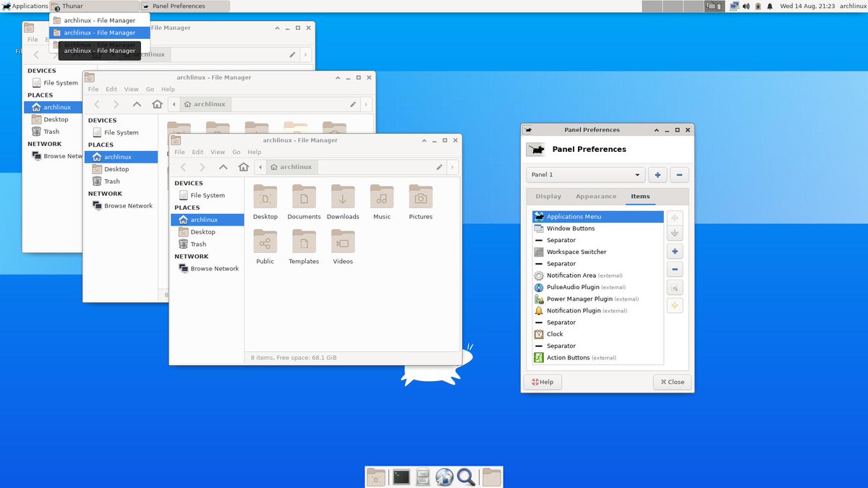The image size is (868, 488).
Task: Select highlighted archlinux - File Manager entry in Thunar list
Action: point(99,33)
